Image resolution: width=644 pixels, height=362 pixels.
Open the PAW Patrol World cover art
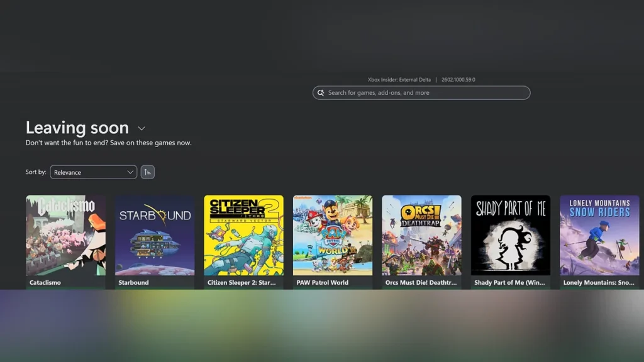click(x=333, y=235)
